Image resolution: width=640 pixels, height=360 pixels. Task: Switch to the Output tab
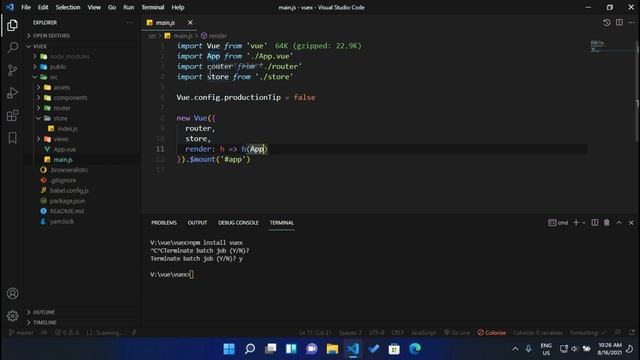click(x=197, y=222)
